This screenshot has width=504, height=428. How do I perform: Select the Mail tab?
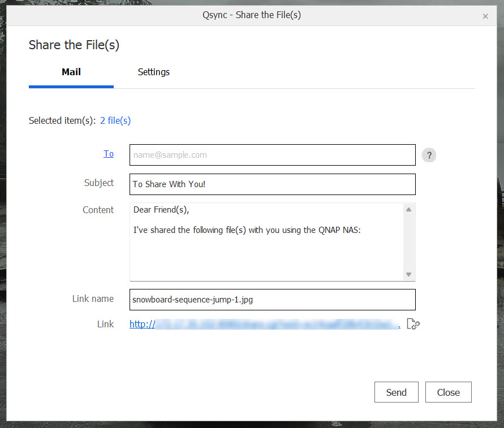coord(71,72)
